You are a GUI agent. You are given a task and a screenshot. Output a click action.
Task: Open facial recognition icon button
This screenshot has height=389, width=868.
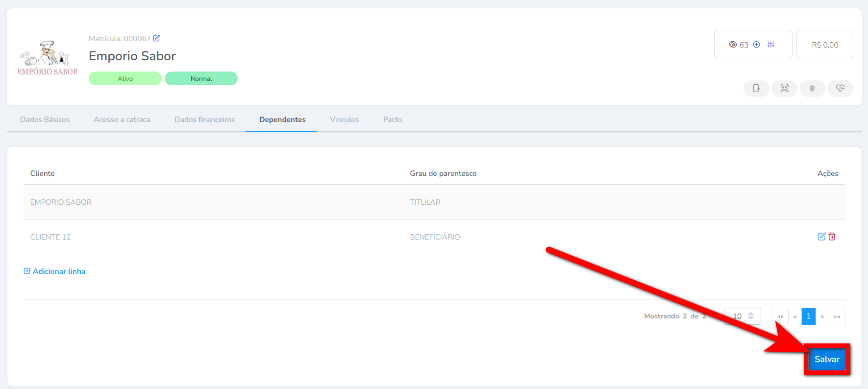(x=784, y=88)
